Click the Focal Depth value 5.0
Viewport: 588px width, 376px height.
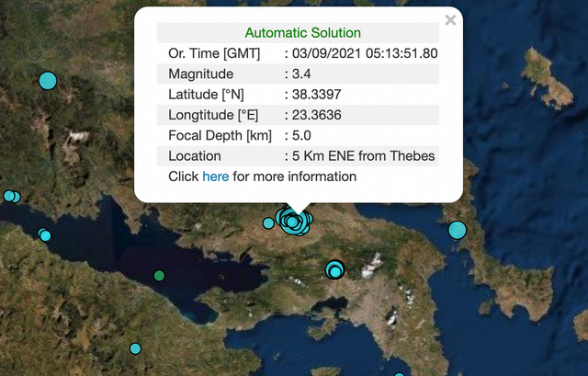(303, 135)
